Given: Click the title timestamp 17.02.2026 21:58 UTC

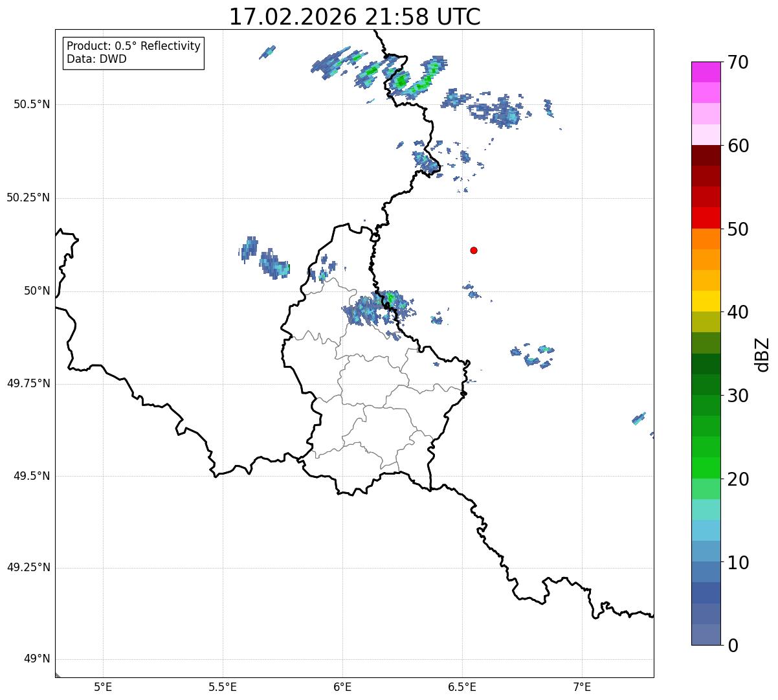Looking at the screenshot, I should coord(355,17).
